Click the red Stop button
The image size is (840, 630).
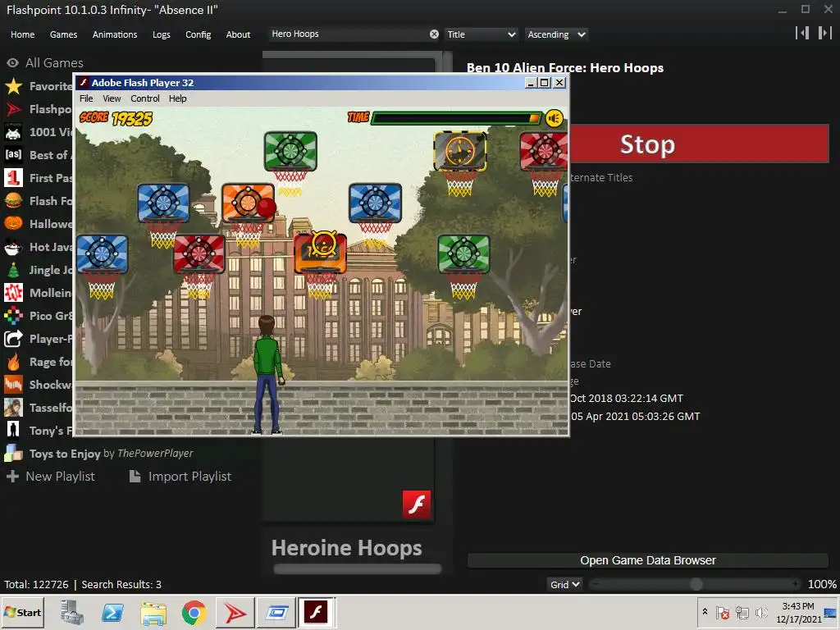pos(700,144)
